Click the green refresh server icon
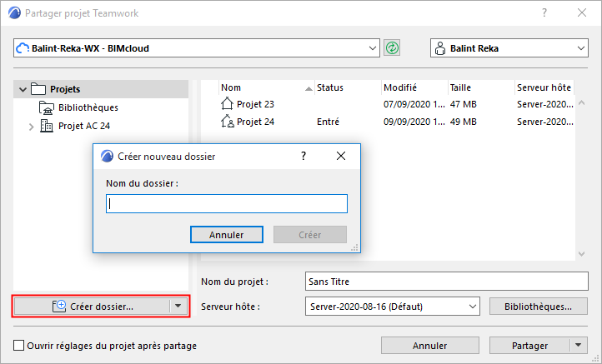 tap(392, 48)
